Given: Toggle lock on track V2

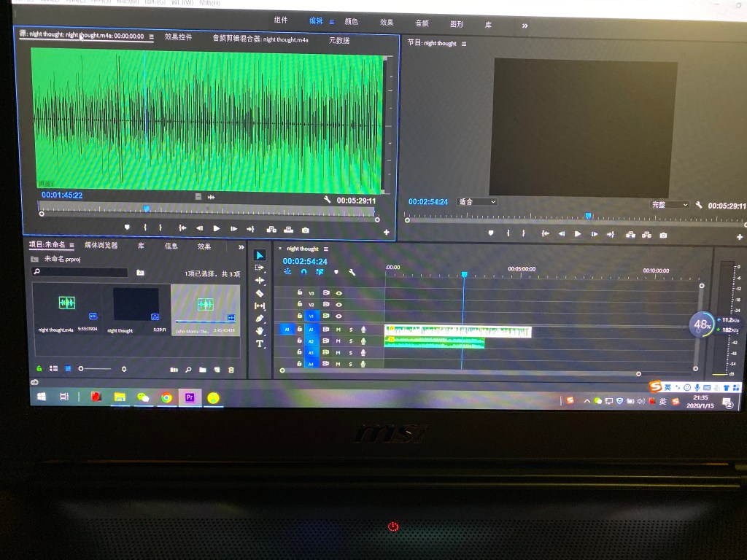Looking at the screenshot, I should 299,305.
